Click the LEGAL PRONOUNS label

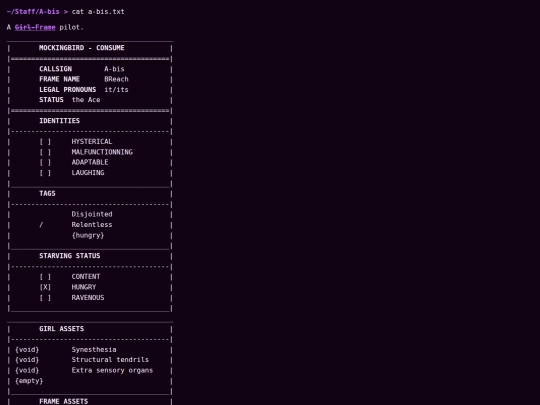pyautogui.click(x=68, y=90)
